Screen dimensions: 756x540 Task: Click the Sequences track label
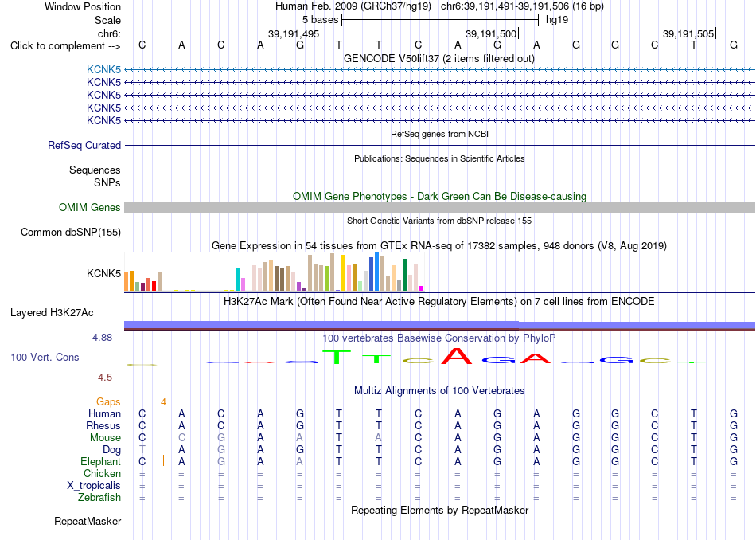95,170
